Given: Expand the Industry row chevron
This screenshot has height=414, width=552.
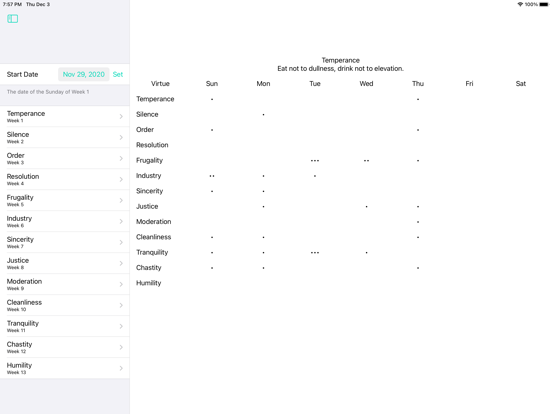Looking at the screenshot, I should tap(121, 221).
